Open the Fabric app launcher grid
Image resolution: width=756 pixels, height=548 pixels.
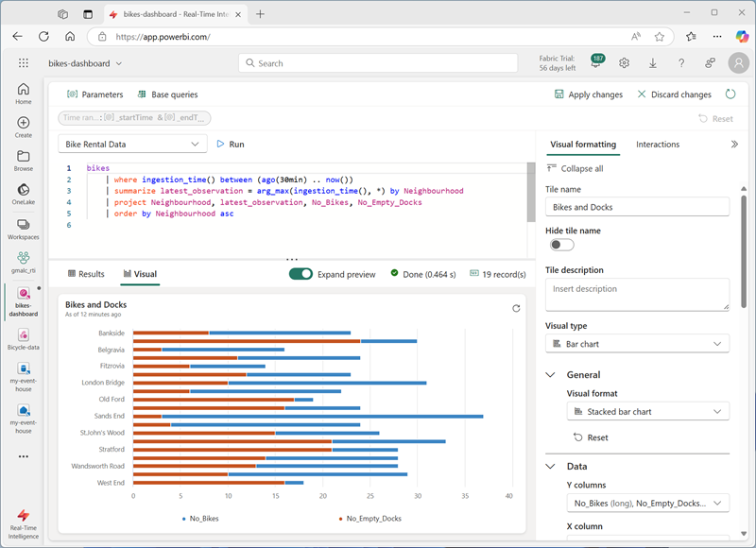23,63
